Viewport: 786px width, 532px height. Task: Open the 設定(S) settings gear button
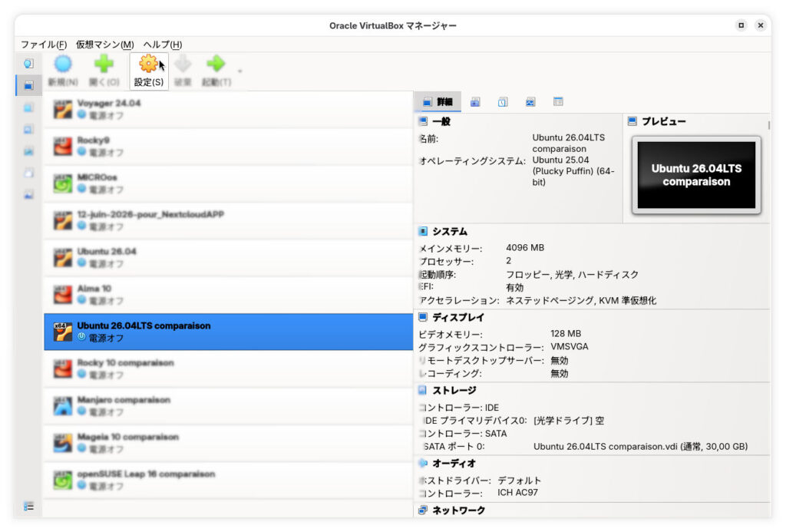[x=149, y=71]
